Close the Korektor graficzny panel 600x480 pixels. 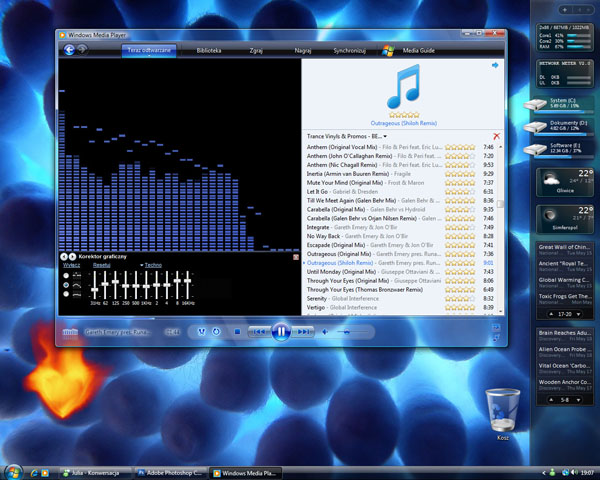(x=296, y=257)
